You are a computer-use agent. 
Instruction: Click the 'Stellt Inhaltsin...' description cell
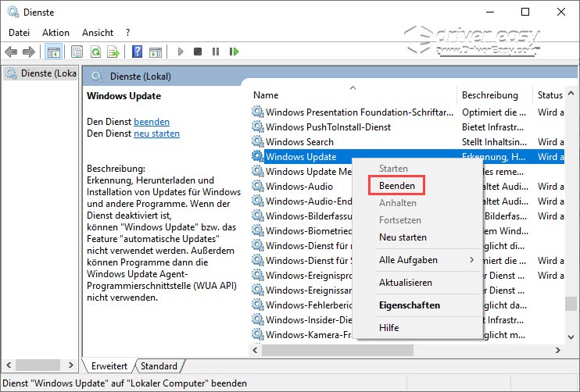tap(494, 142)
